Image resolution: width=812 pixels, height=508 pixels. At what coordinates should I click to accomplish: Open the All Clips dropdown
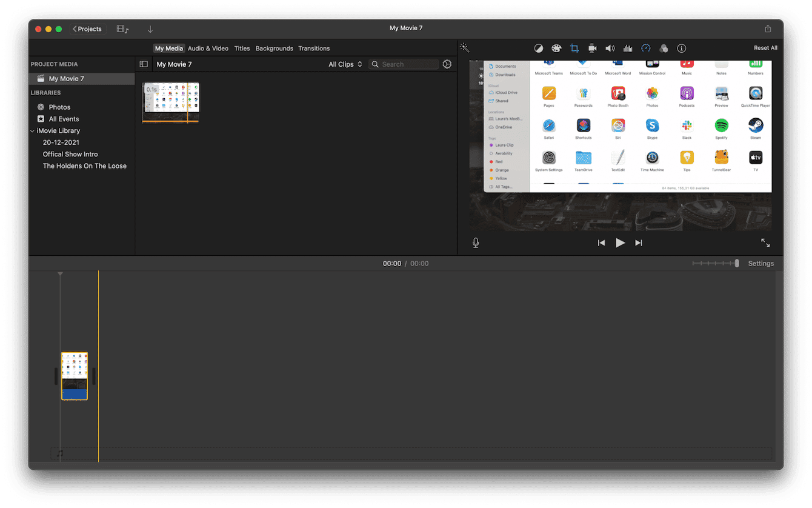pos(345,64)
